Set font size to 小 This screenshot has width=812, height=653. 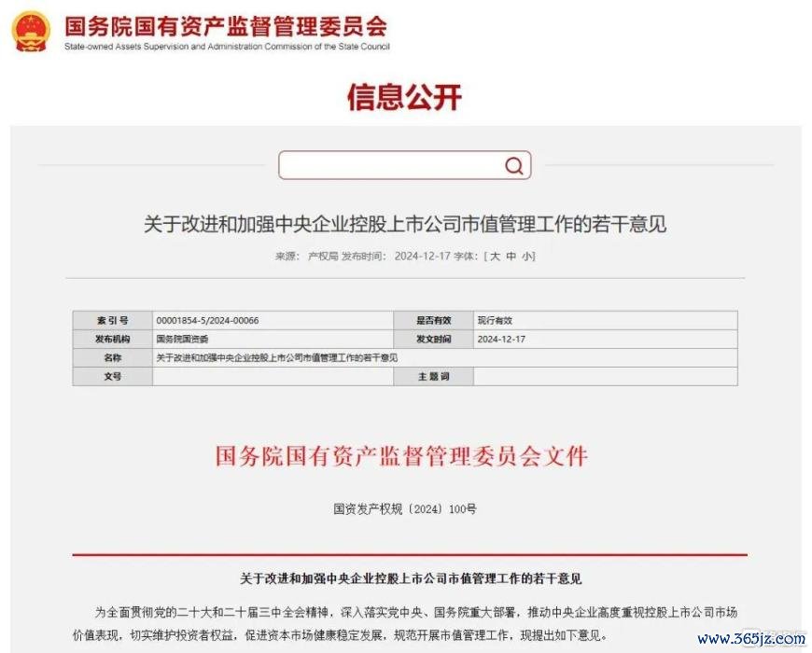(x=526, y=257)
